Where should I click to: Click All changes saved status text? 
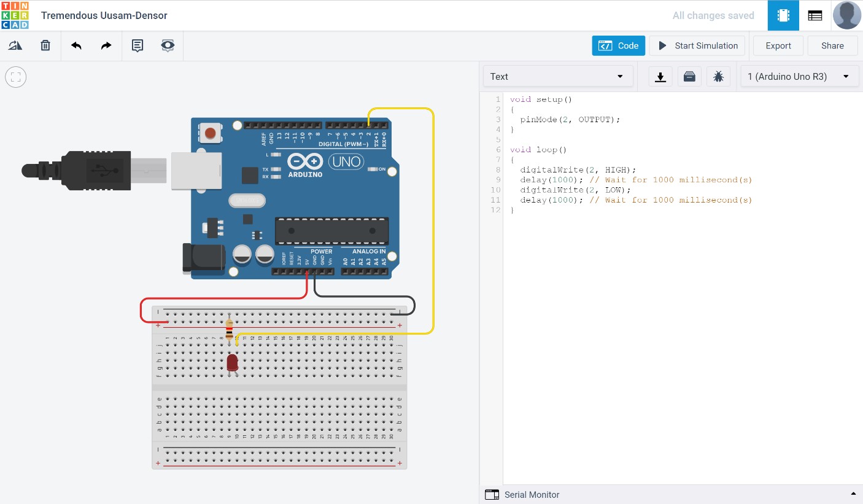713,15
